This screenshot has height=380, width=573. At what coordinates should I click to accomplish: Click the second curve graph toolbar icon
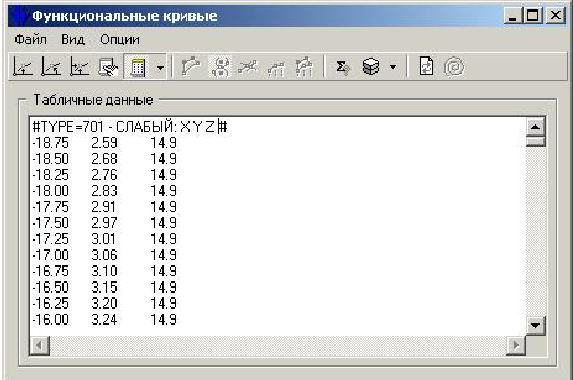tap(51, 67)
